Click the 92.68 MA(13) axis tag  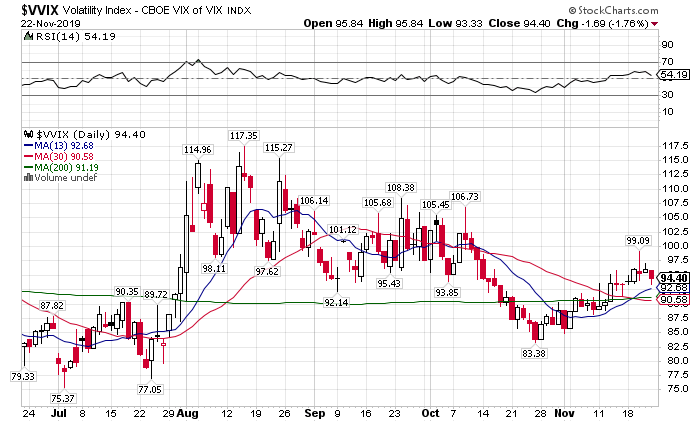[675, 288]
